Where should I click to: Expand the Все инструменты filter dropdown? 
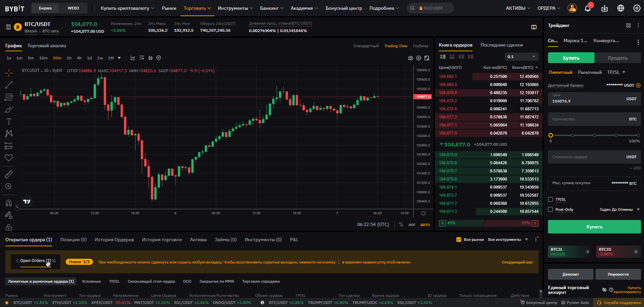click(x=508, y=240)
